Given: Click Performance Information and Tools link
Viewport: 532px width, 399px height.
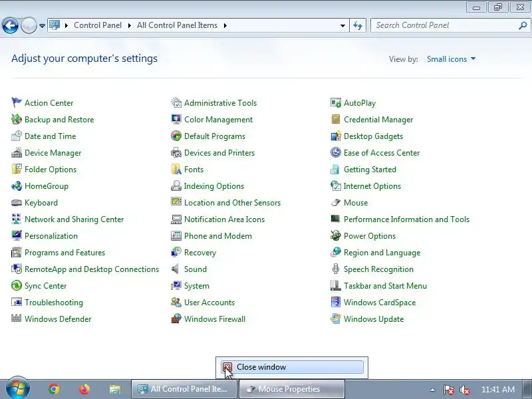Looking at the screenshot, I should 406,219.
